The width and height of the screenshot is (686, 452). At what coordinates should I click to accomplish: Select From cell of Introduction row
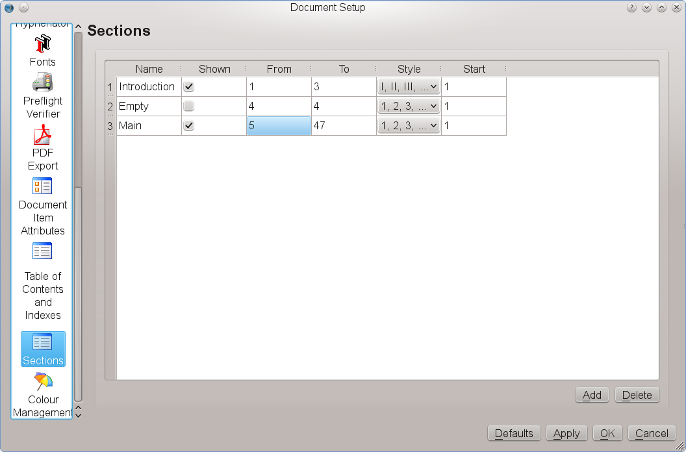[279, 87]
